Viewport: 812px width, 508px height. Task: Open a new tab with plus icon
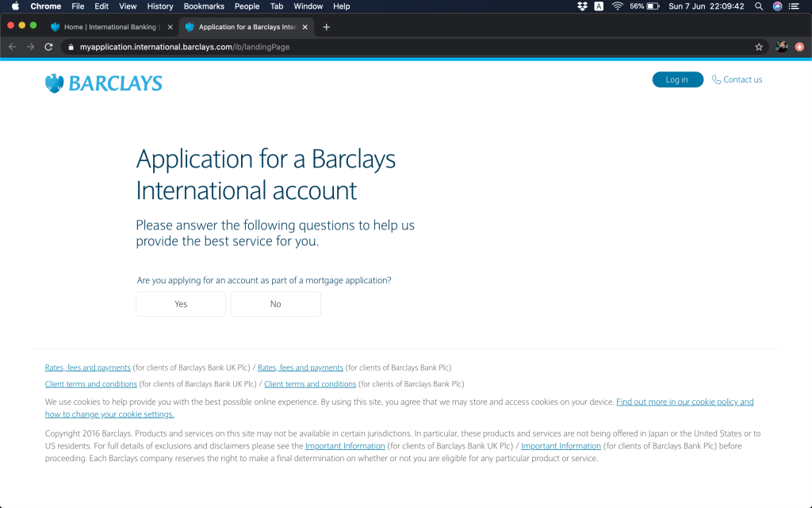tap(326, 27)
